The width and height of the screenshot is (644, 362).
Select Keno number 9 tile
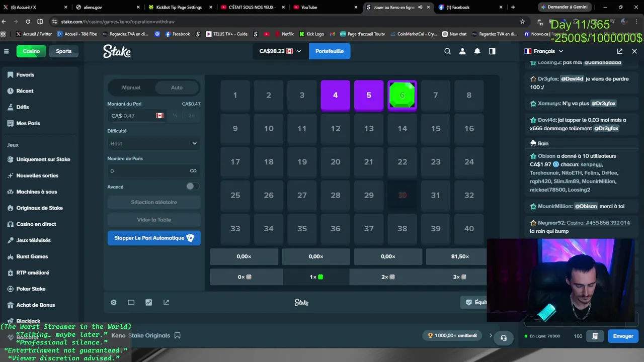point(235,128)
